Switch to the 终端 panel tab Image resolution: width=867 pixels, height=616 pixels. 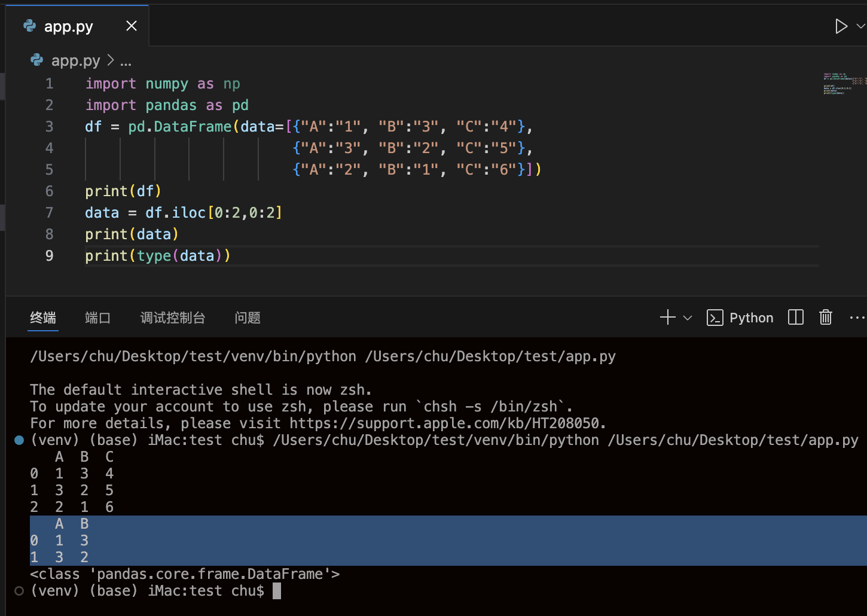43,318
